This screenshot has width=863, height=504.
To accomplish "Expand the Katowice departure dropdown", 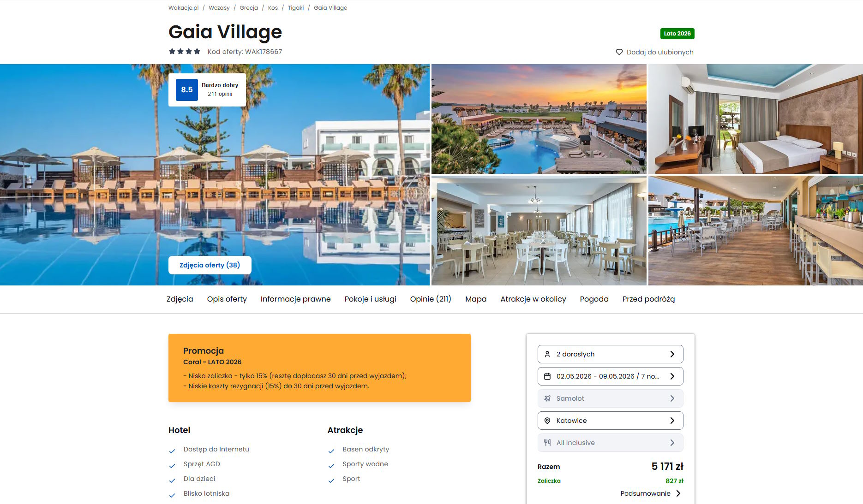I will (610, 421).
